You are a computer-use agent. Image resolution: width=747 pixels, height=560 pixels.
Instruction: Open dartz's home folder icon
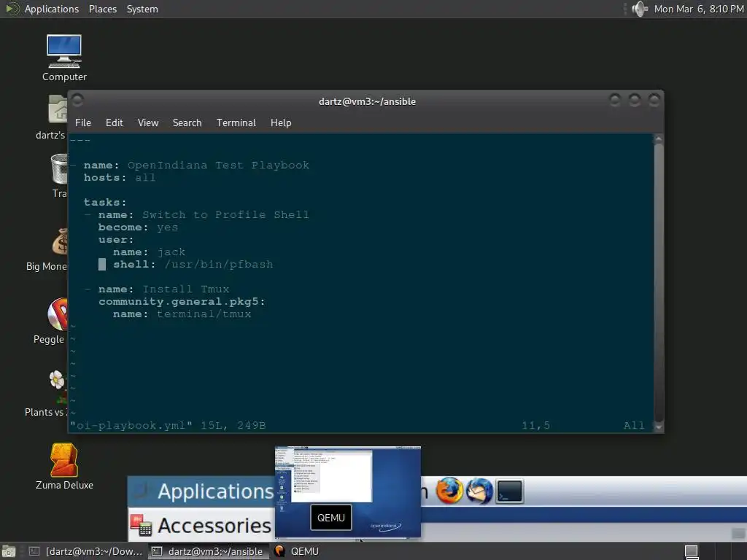tap(58, 109)
